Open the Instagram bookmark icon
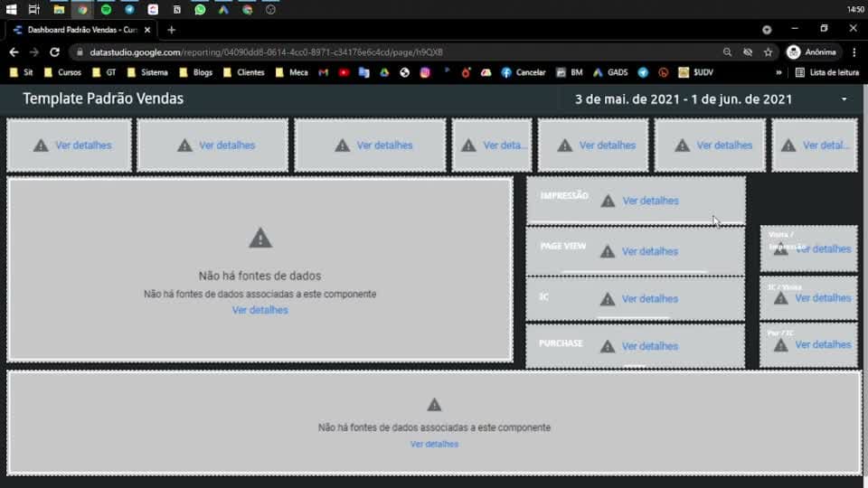868x488 pixels. (425, 72)
